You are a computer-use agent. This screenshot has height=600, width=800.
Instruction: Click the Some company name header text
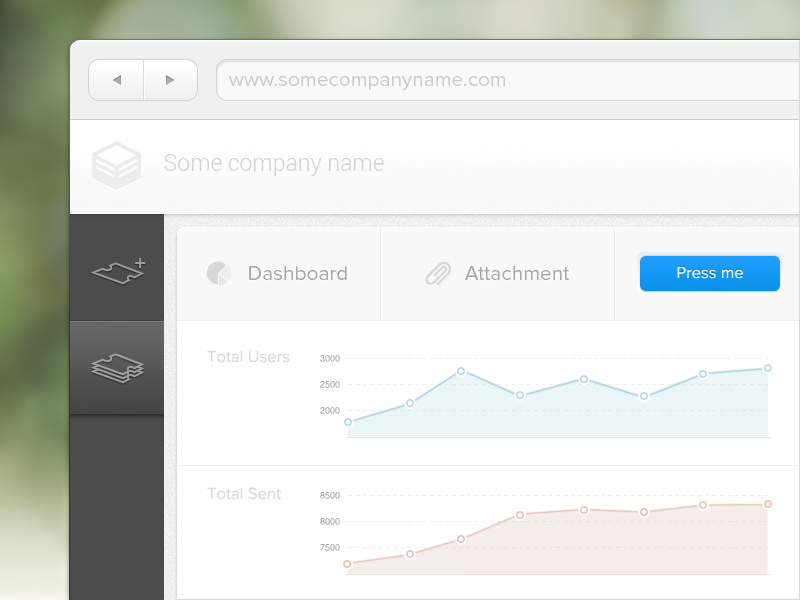click(x=275, y=163)
